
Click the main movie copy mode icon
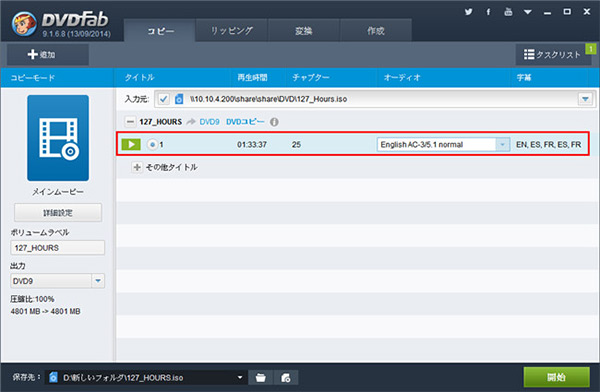click(x=58, y=138)
